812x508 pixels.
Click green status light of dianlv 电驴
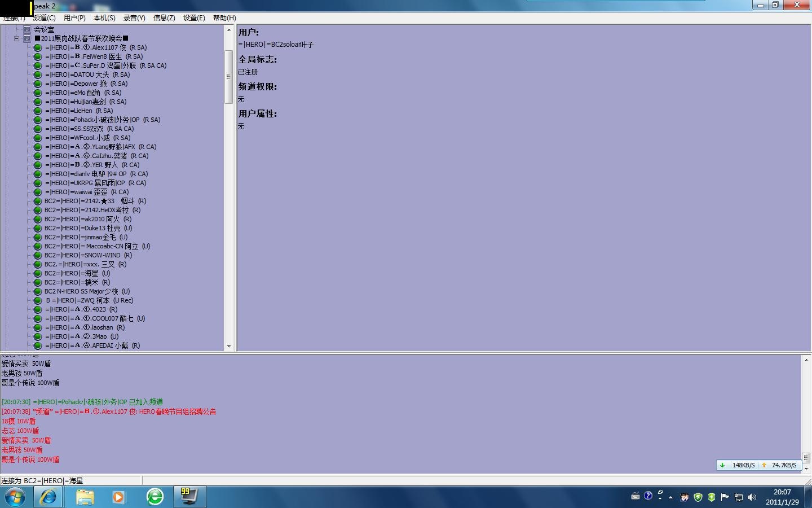coord(38,174)
